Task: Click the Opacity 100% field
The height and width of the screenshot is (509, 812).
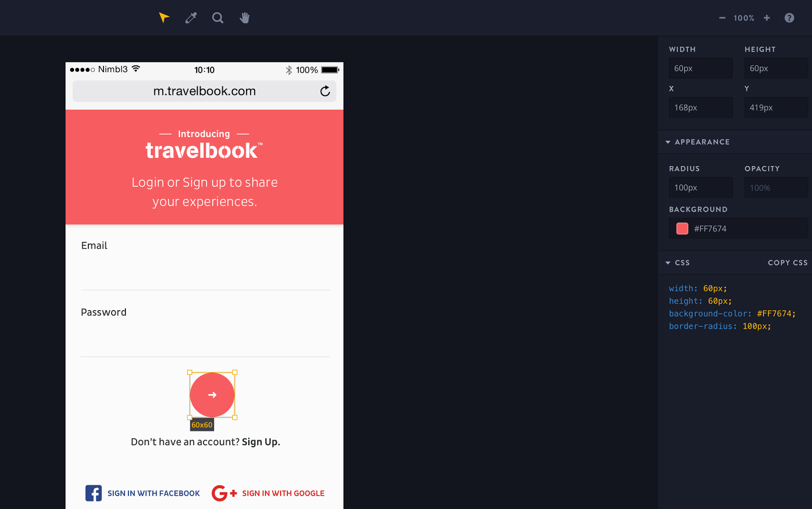Action: coord(776,188)
